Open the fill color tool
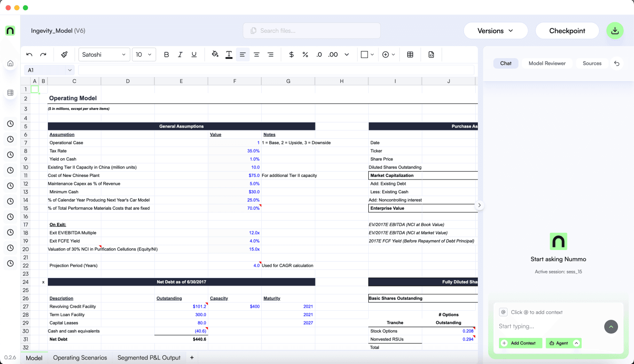The width and height of the screenshot is (634, 364). tap(215, 54)
